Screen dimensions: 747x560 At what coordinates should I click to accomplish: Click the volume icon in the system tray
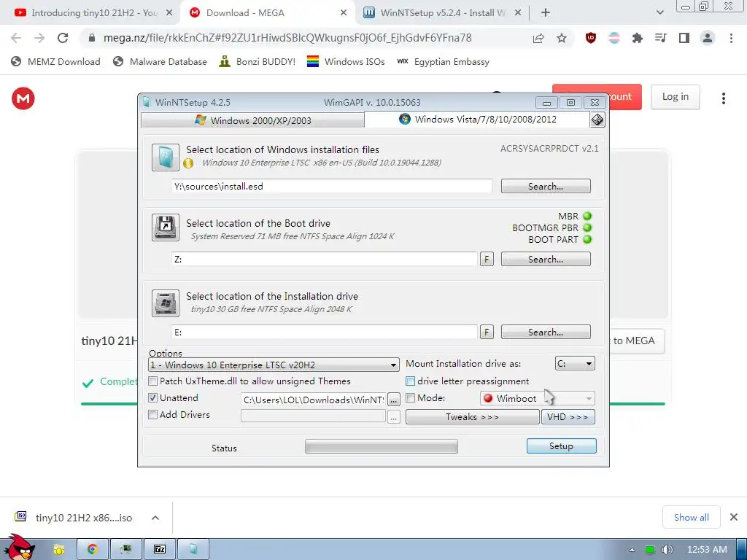[x=667, y=550]
